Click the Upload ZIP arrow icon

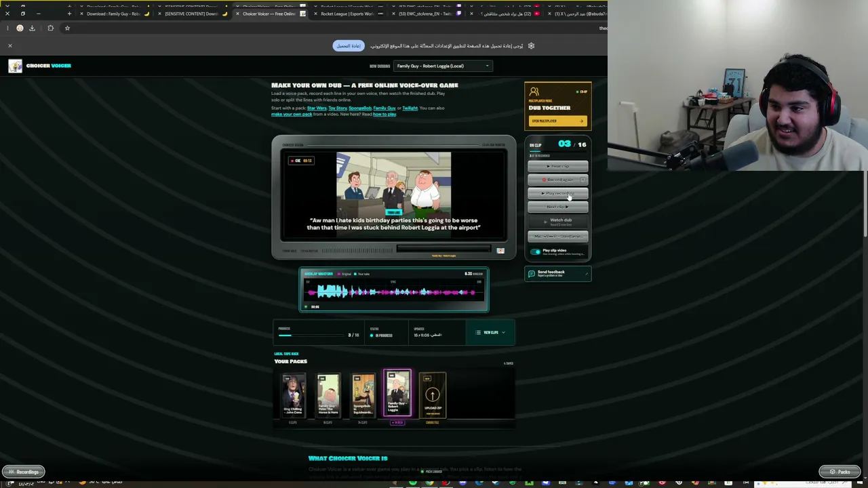pyautogui.click(x=432, y=394)
